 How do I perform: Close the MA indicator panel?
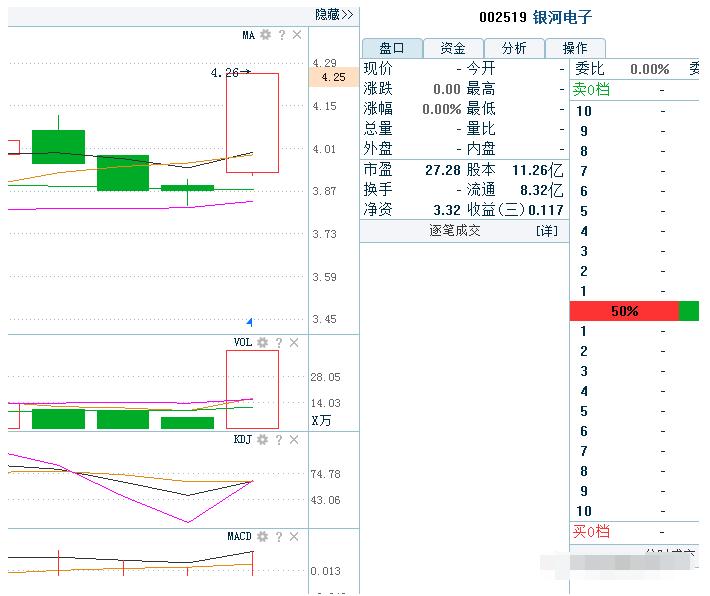coord(297,34)
